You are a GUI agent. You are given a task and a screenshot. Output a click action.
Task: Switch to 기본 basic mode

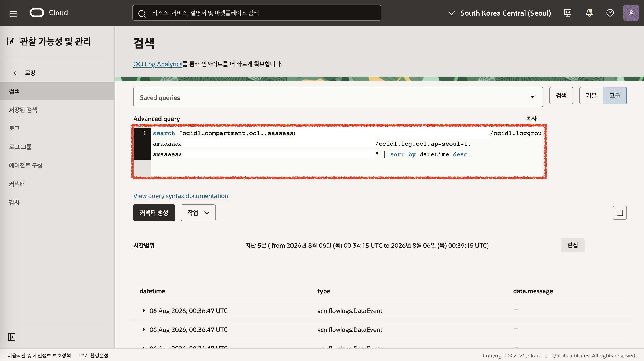point(591,95)
